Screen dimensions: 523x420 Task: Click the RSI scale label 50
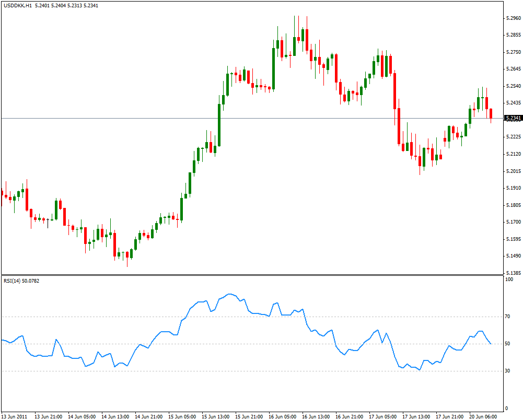508,344
